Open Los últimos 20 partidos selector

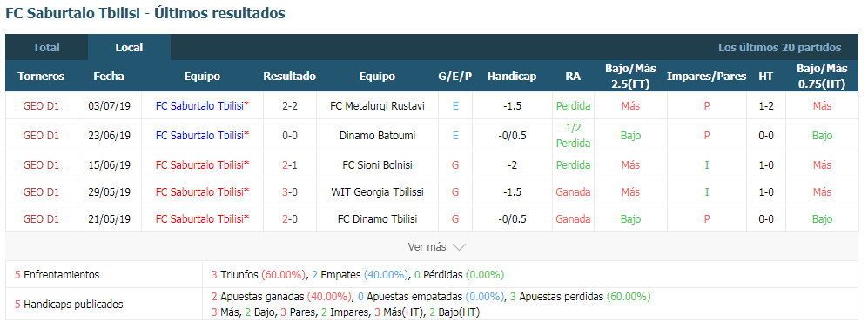779,48
